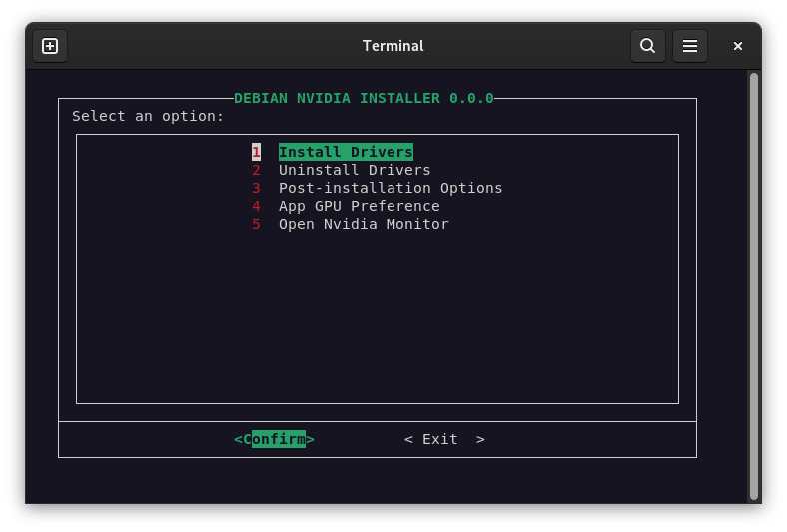Select the Install Drivers option
Viewport: 787px width, 532px height.
click(346, 152)
